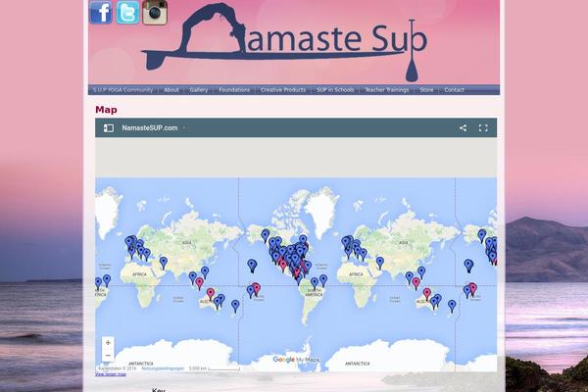Open the Gallery menu item
Viewport: 588px width, 392px height.
coord(199,90)
